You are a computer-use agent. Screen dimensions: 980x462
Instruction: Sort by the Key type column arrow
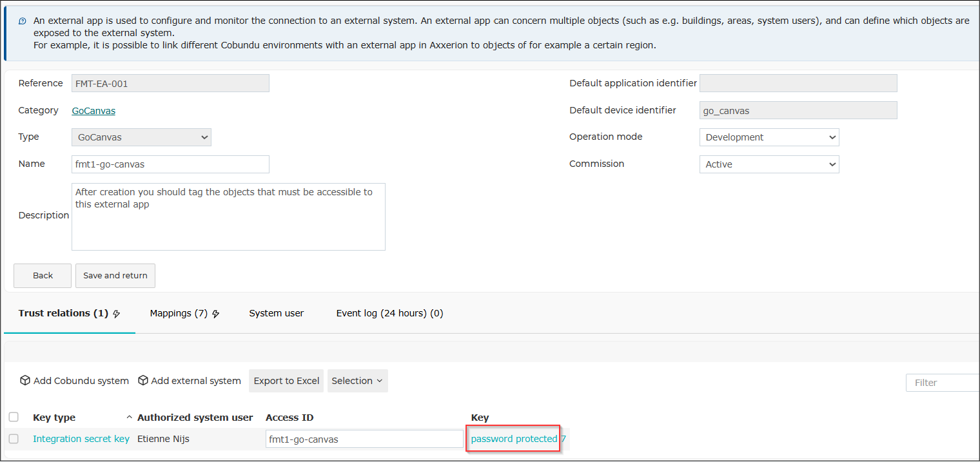tap(129, 418)
